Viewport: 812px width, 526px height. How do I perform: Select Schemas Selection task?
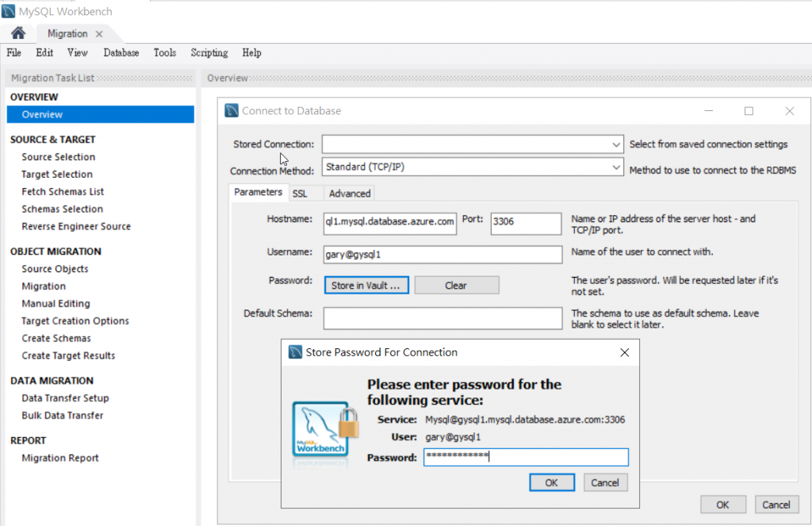pos(62,209)
